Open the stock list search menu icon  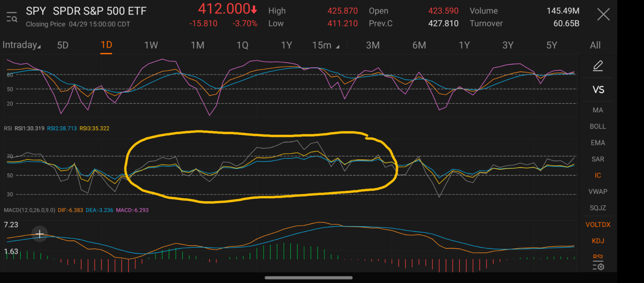pyautogui.click(x=12, y=17)
